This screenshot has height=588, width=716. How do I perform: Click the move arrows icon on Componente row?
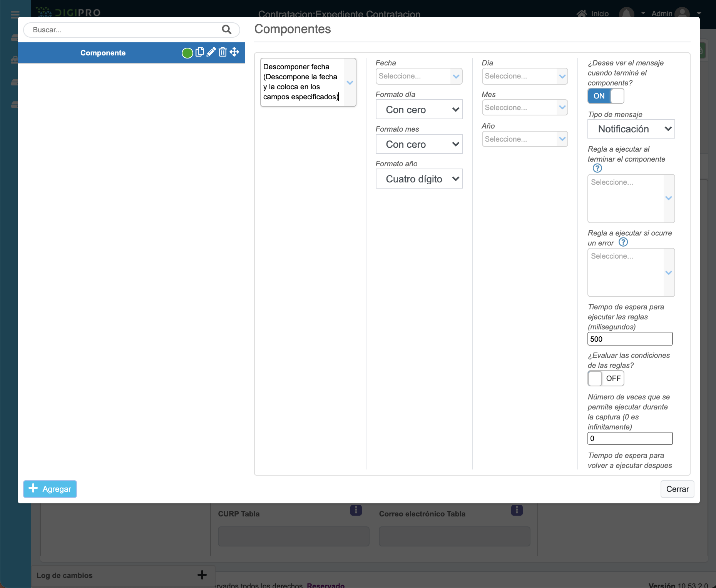tap(234, 52)
